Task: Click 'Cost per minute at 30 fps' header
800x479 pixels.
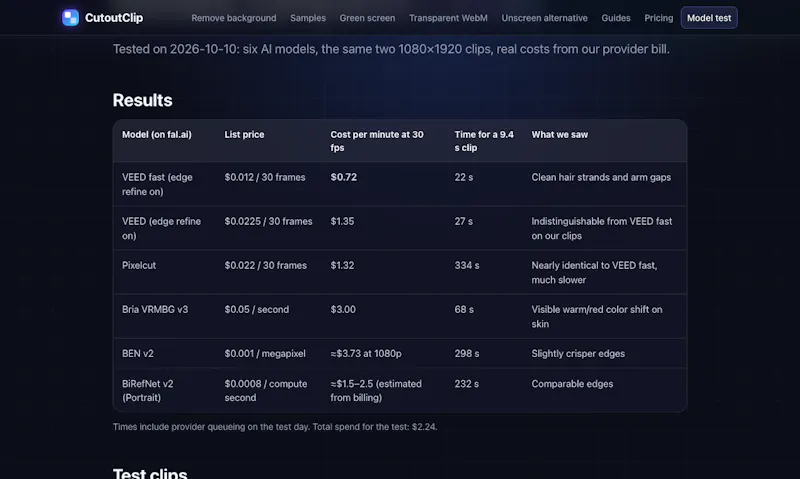Action: [x=377, y=141]
